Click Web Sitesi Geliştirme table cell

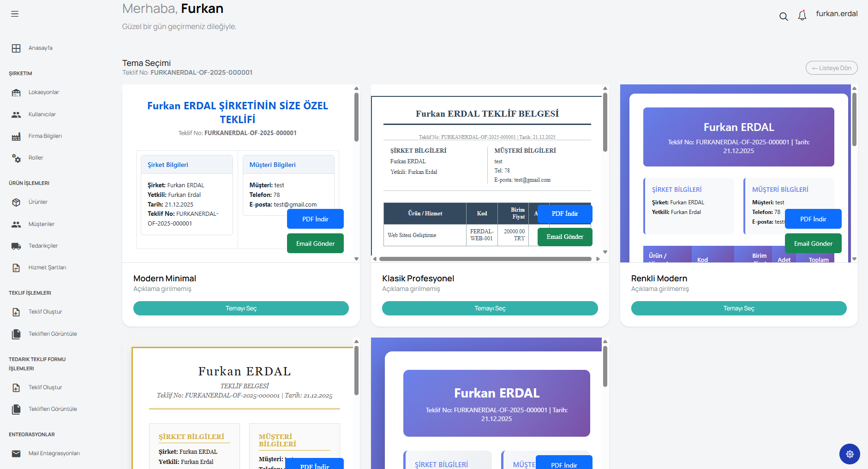pyautogui.click(x=425, y=235)
